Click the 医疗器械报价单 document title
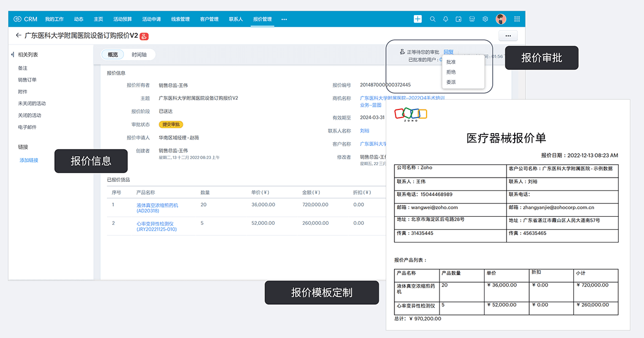Screen dimensions: 644x338 point(507,138)
